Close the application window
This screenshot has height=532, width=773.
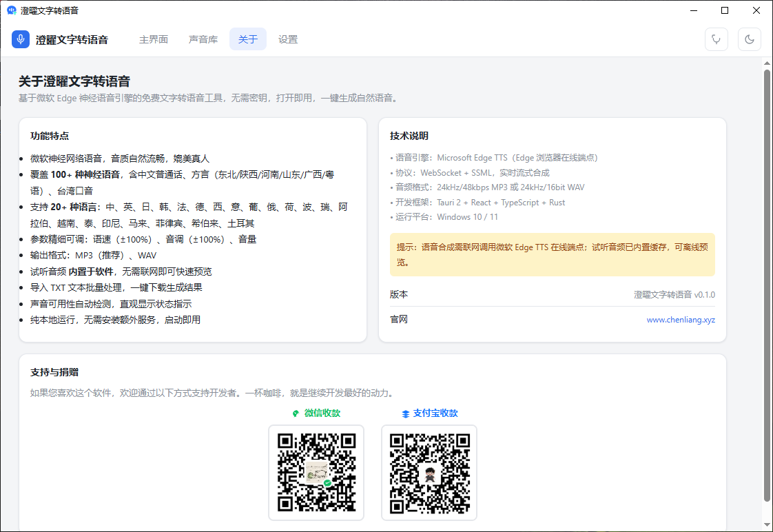[x=756, y=10]
